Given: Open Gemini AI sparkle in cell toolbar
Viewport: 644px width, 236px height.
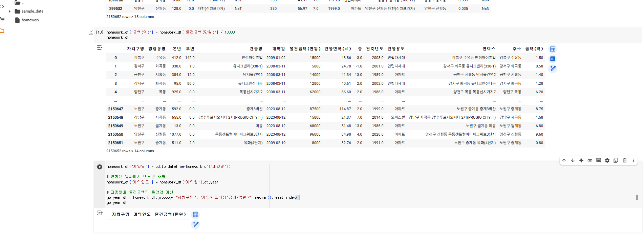Looking at the screenshot, I should coord(581,160).
